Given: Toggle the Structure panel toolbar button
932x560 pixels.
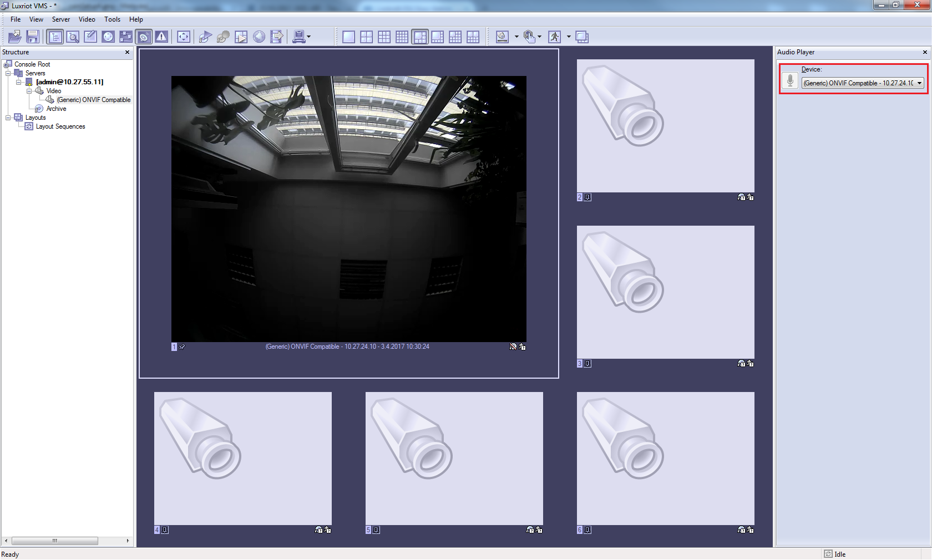Looking at the screenshot, I should [x=55, y=37].
